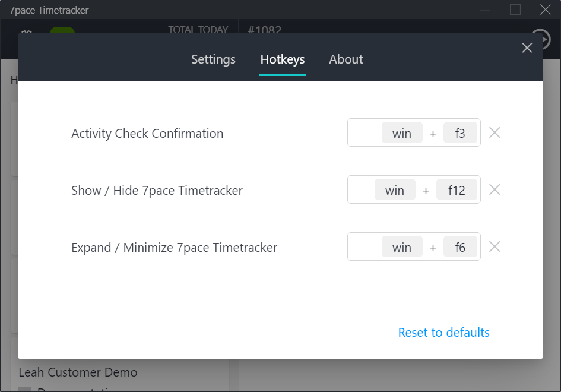Viewport: 561px width, 392px height.
Task: Click the f3 key chip
Action: click(460, 132)
